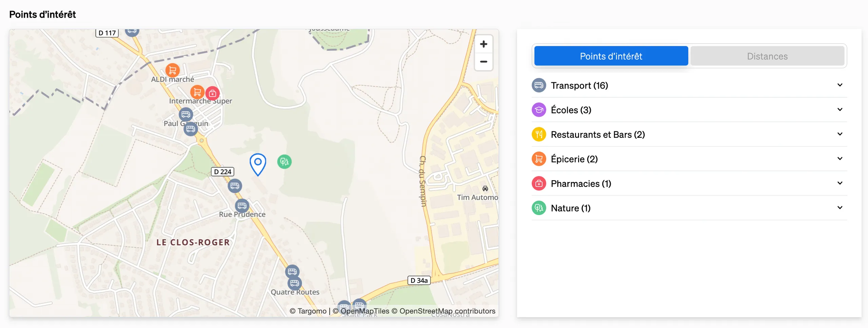868x328 pixels.
Task: Click the Restaurants et Bars (2) label
Action: pyautogui.click(x=598, y=135)
